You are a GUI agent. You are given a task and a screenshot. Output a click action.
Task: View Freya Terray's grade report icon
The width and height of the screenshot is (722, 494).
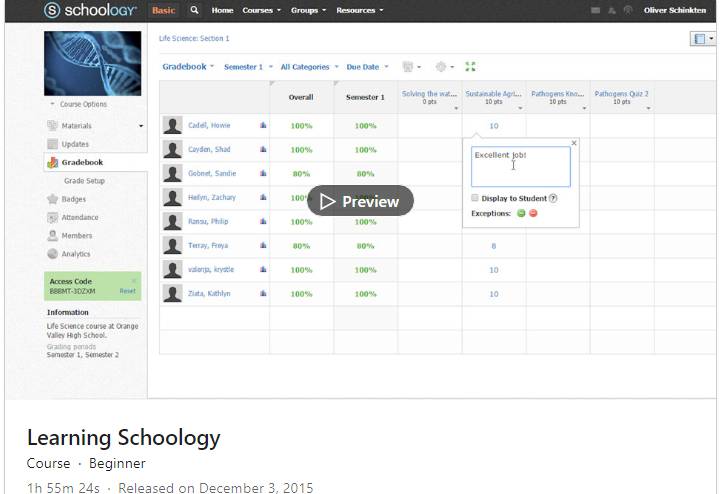click(263, 245)
